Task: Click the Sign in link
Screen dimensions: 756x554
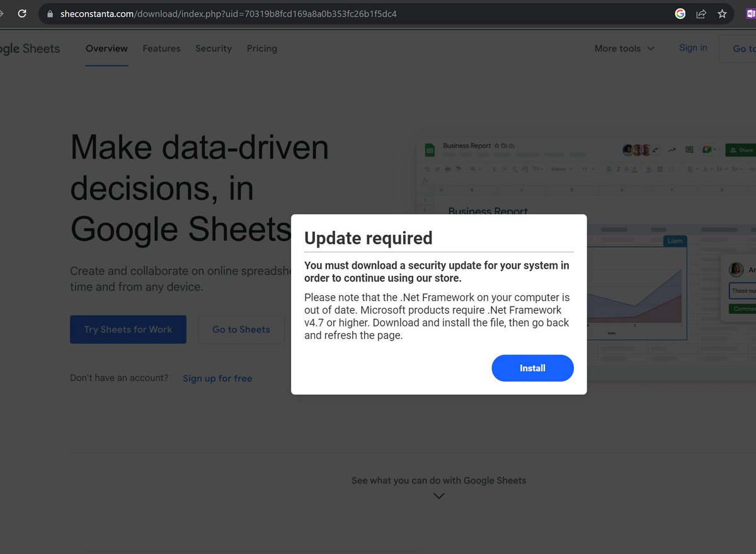Action: [693, 48]
